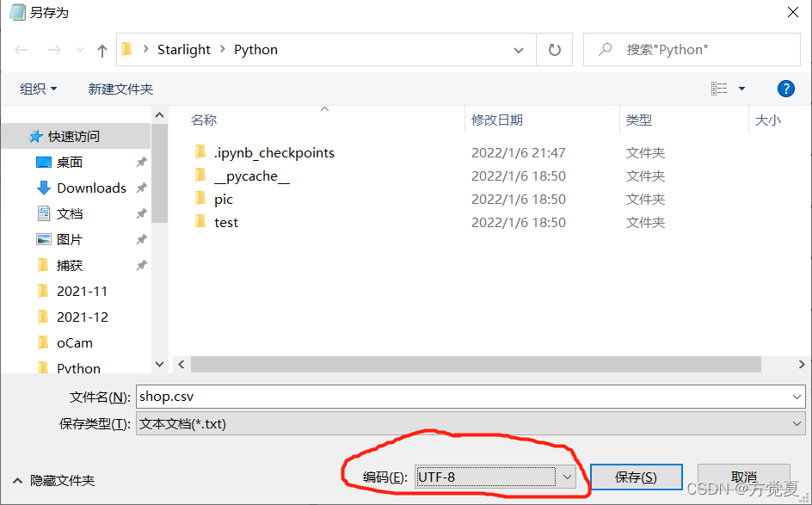Select the .ipynb_checkpoints folder
Screen dimensions: 812x505
(x=274, y=153)
